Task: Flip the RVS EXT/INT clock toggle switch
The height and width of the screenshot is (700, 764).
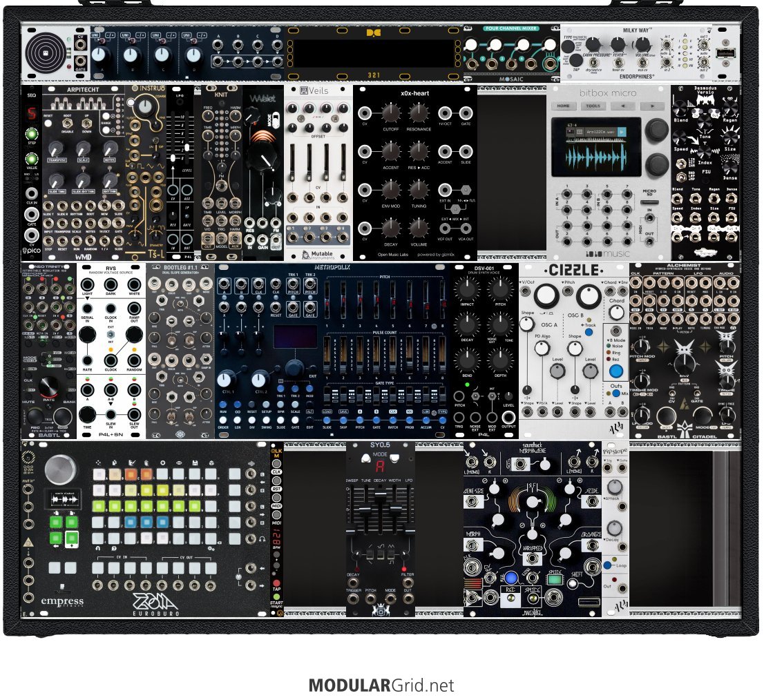Action: tap(111, 336)
